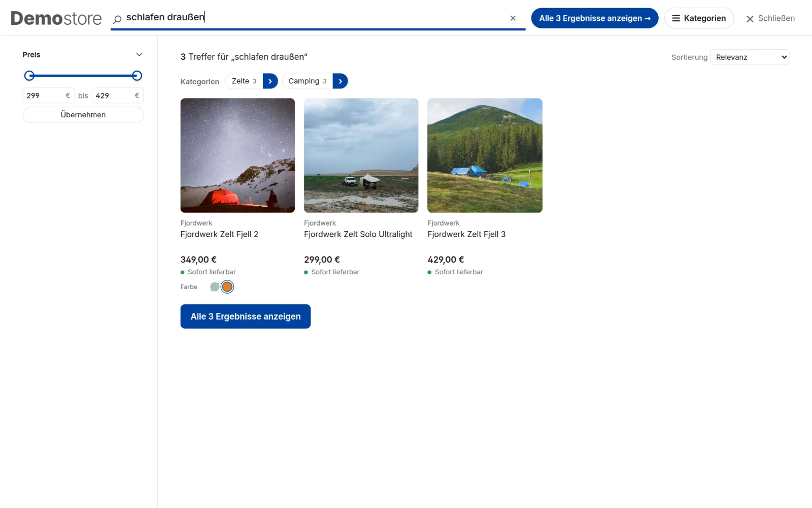The image size is (812, 508).
Task: Click the 299,00 € price
Action: 322,260
